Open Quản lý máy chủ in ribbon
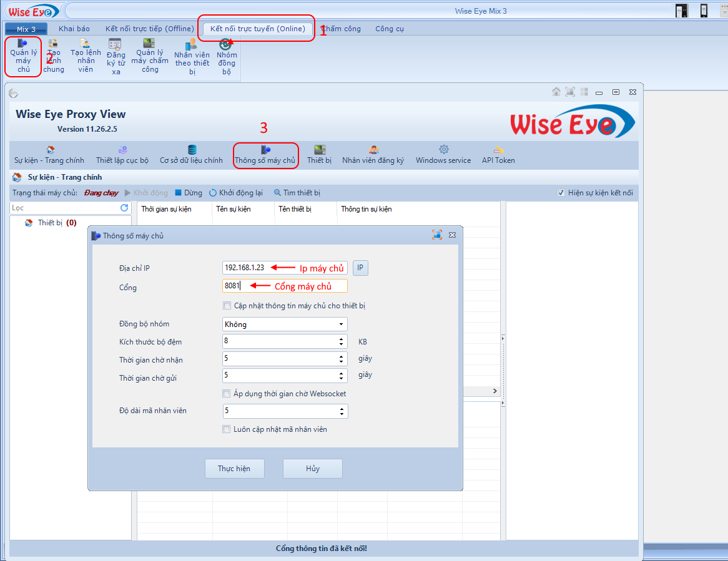 23,56
